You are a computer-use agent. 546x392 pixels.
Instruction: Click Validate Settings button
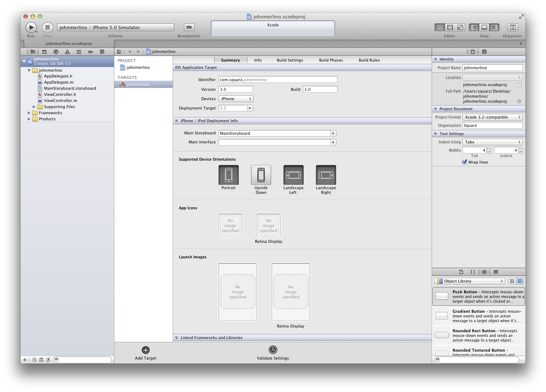[273, 353]
